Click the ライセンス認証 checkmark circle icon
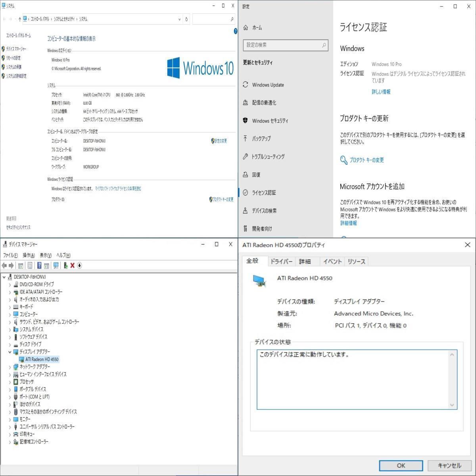Viewport: 476px width, 476px height. click(x=245, y=192)
